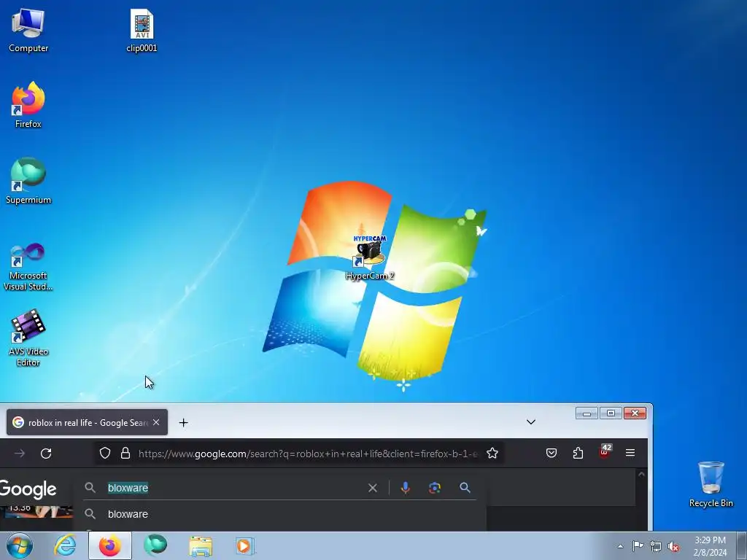Open the Action Center flag icon
The width and height of the screenshot is (747, 560).
point(638,546)
